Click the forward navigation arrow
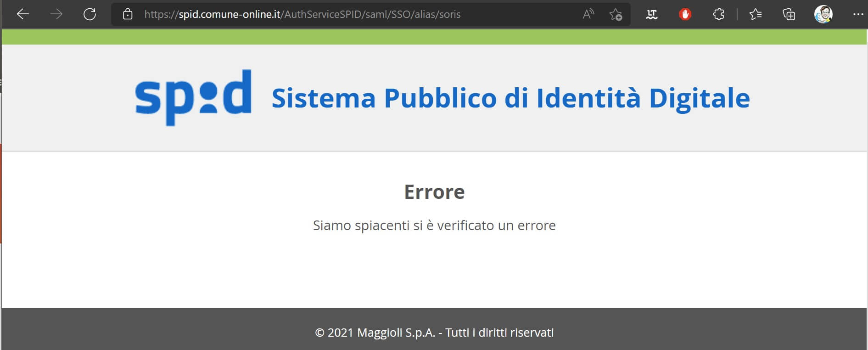This screenshot has width=868, height=350. point(56,14)
